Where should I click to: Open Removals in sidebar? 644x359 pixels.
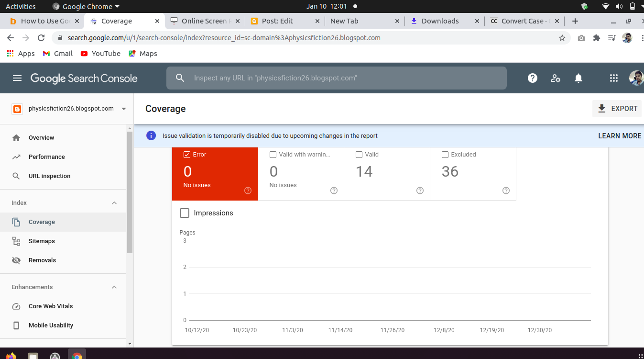pyautogui.click(x=63, y=260)
